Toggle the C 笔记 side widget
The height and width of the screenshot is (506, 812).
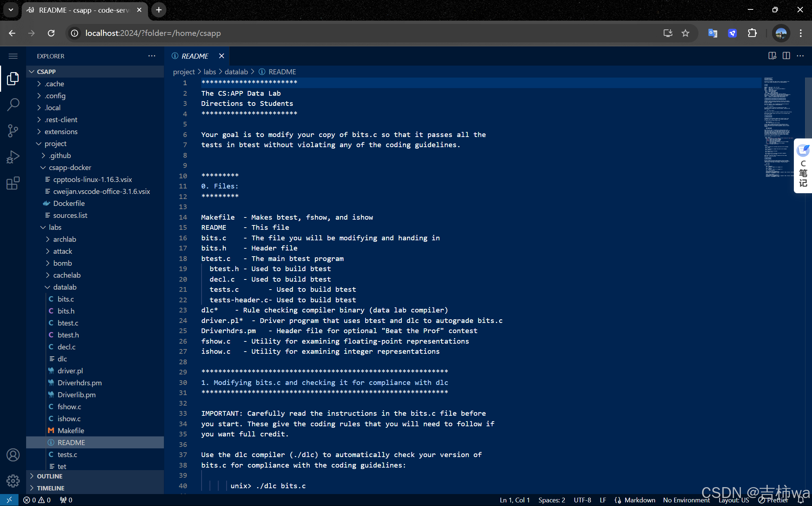coord(803,166)
